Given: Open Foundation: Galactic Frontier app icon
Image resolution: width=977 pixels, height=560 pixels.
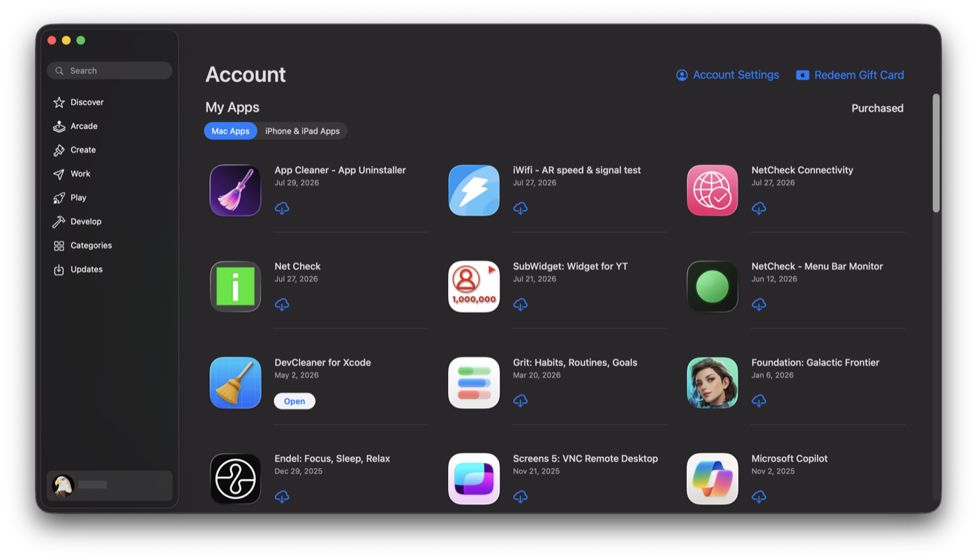Looking at the screenshot, I should [713, 383].
